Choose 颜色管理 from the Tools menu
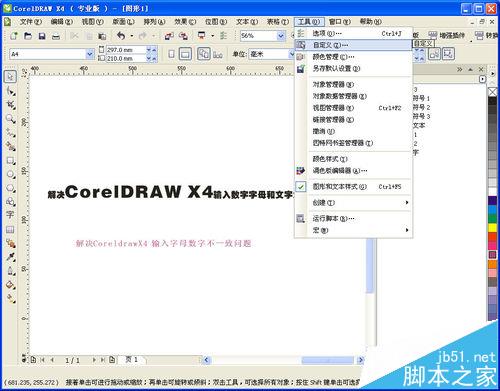The image size is (500, 391). pyautogui.click(x=353, y=57)
